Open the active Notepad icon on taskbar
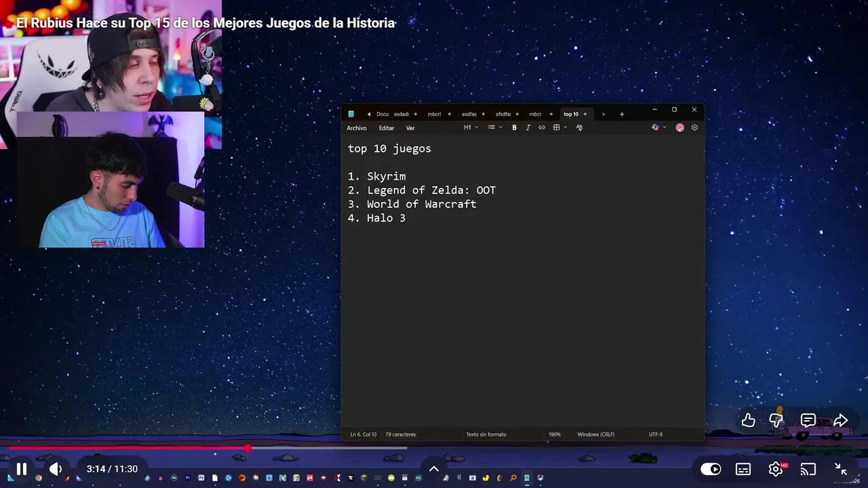The height and width of the screenshot is (488, 868). 527,478
